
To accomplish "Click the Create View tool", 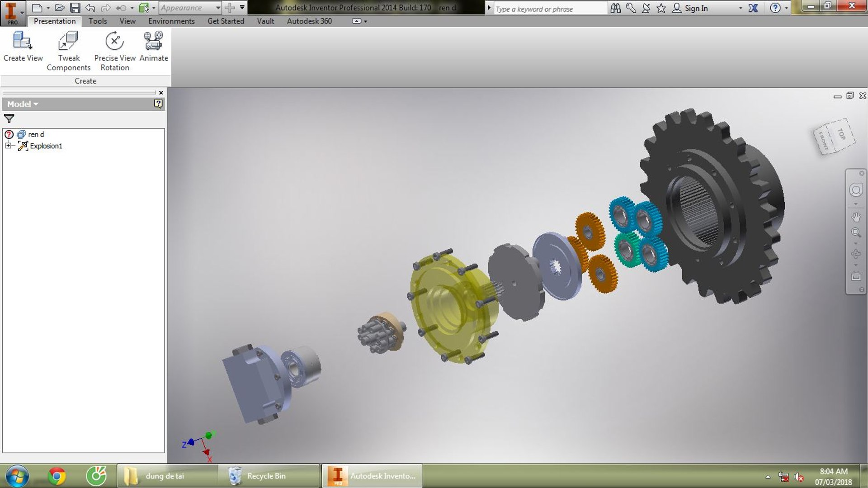I will click(x=23, y=47).
